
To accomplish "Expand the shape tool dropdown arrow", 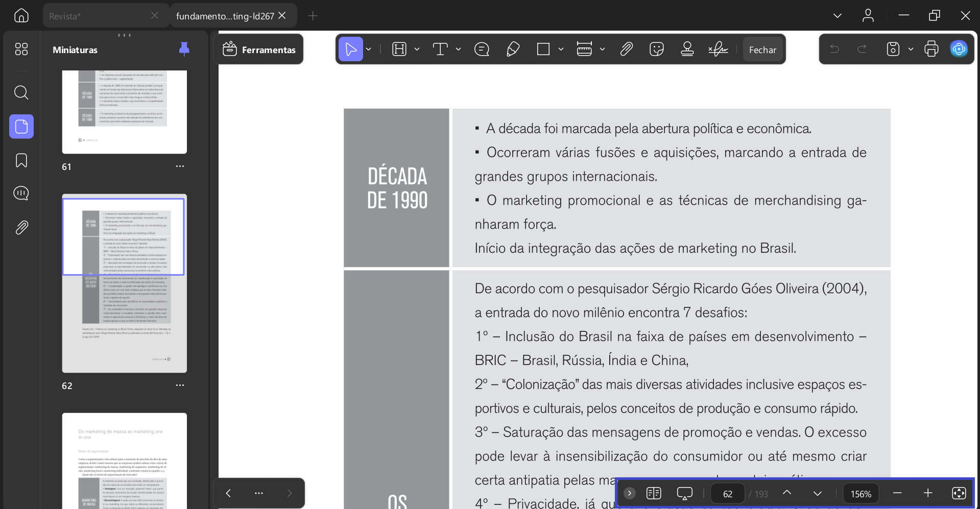I will pyautogui.click(x=561, y=50).
